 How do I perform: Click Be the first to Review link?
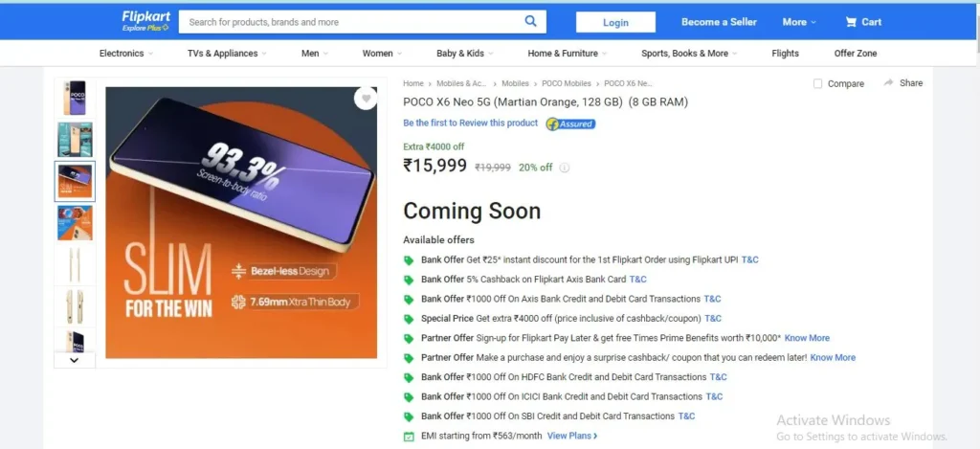click(x=470, y=123)
